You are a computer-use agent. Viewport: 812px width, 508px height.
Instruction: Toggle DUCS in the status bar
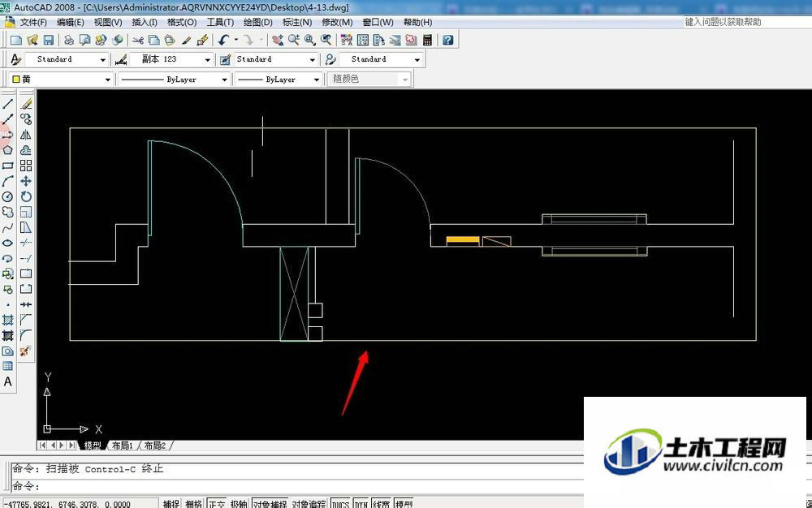coord(340,503)
